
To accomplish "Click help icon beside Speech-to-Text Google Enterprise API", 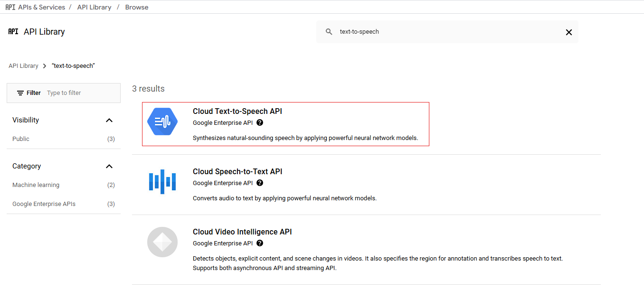I will coord(260,183).
